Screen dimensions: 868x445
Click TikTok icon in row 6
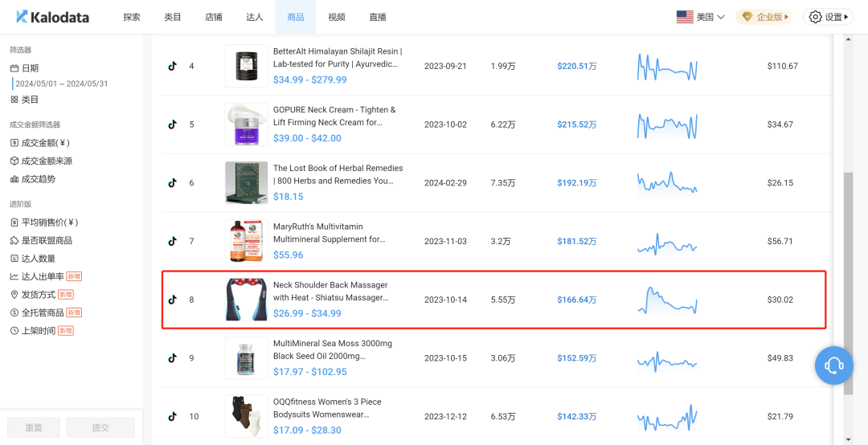coord(172,182)
